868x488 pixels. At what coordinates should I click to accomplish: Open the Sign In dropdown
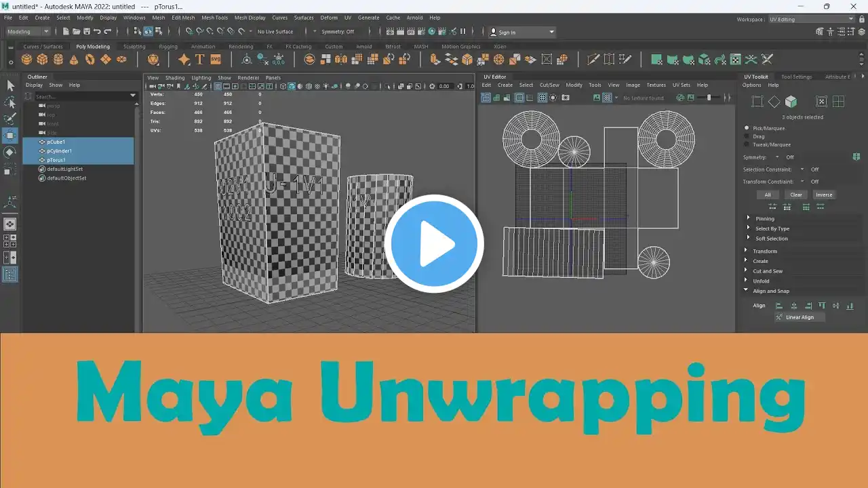(522, 32)
